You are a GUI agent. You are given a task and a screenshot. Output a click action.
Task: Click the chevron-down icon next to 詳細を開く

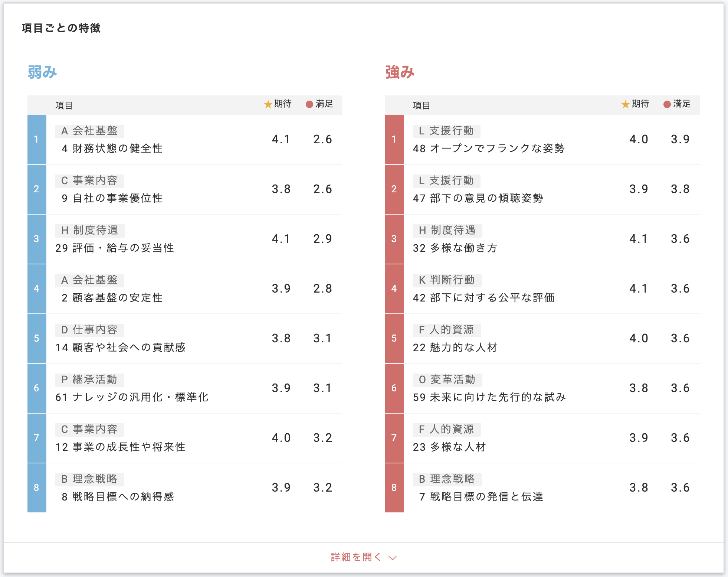coord(393,558)
